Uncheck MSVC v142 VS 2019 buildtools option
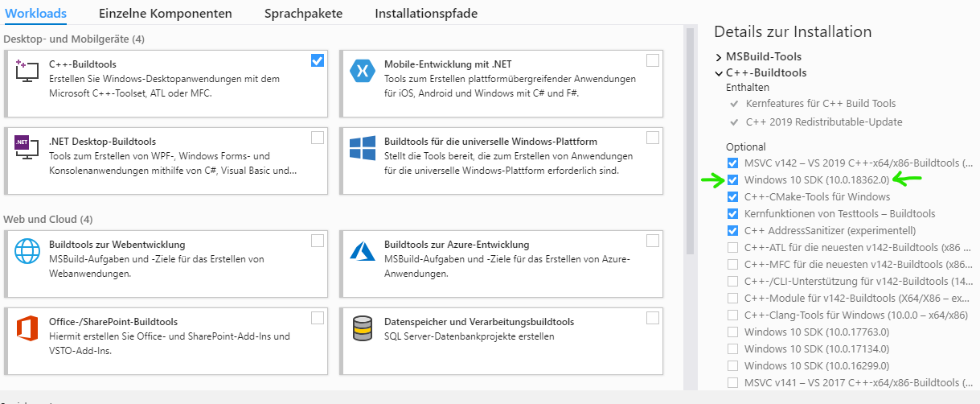The width and height of the screenshot is (980, 404). (732, 163)
